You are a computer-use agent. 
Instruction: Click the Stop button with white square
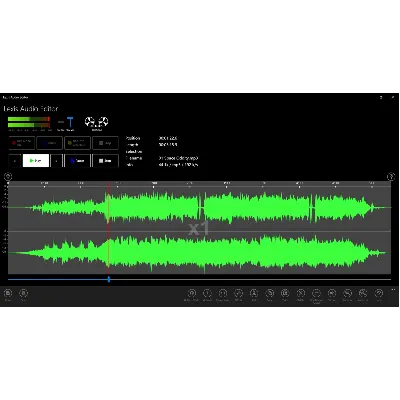[x=105, y=161]
